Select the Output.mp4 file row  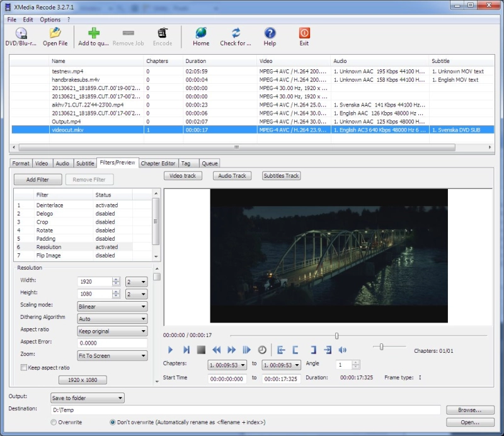(x=253, y=122)
